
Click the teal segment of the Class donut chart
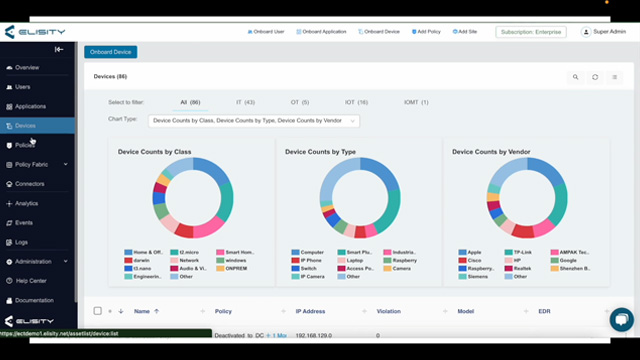coord(225,201)
